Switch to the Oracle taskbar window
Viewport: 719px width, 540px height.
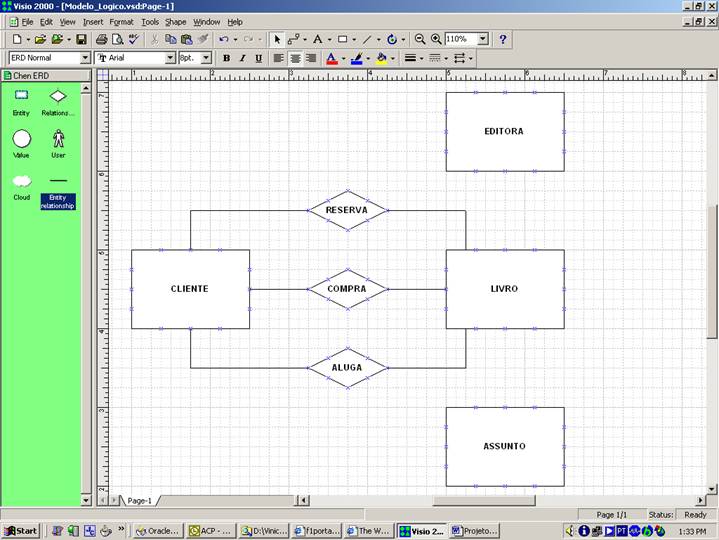[158, 531]
